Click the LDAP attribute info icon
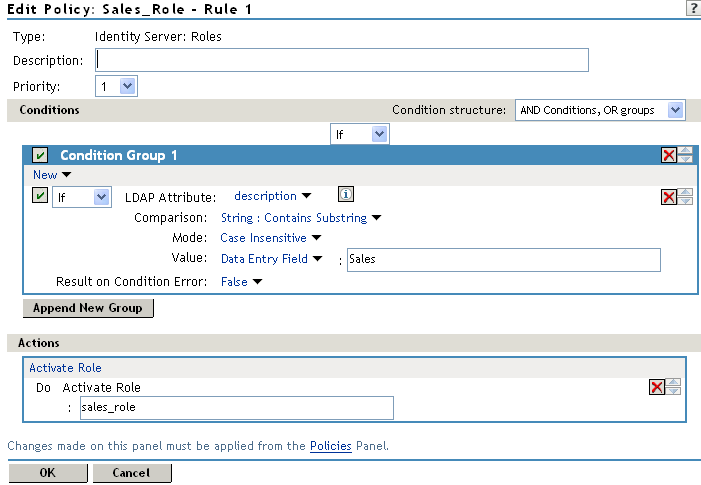Image resolution: width=701 pixels, height=485 pixels. coord(347,195)
